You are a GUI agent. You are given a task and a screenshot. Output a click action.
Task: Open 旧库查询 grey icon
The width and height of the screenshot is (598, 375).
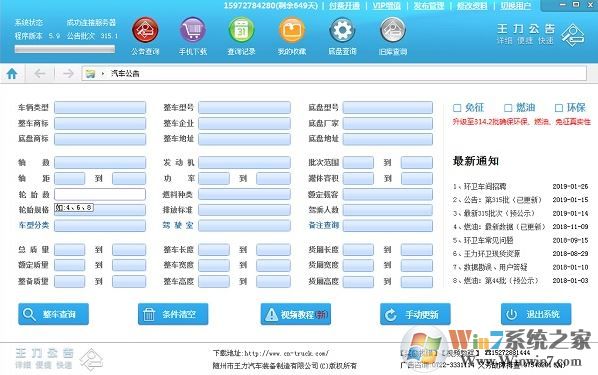[x=392, y=30]
